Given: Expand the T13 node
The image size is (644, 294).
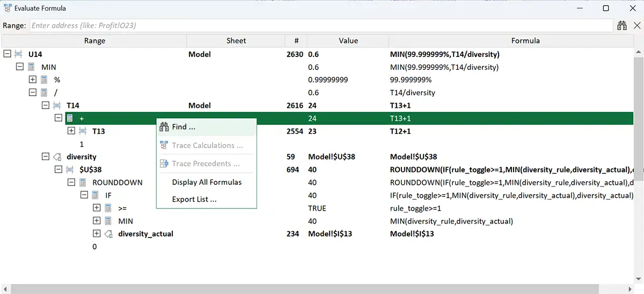Looking at the screenshot, I should (x=71, y=131).
